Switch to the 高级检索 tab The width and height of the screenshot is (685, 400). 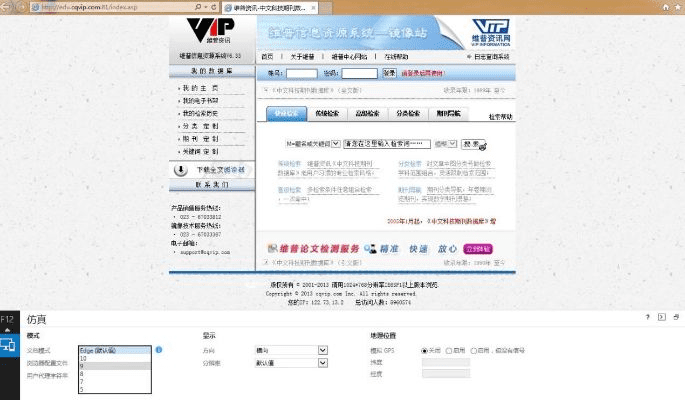tap(367, 114)
